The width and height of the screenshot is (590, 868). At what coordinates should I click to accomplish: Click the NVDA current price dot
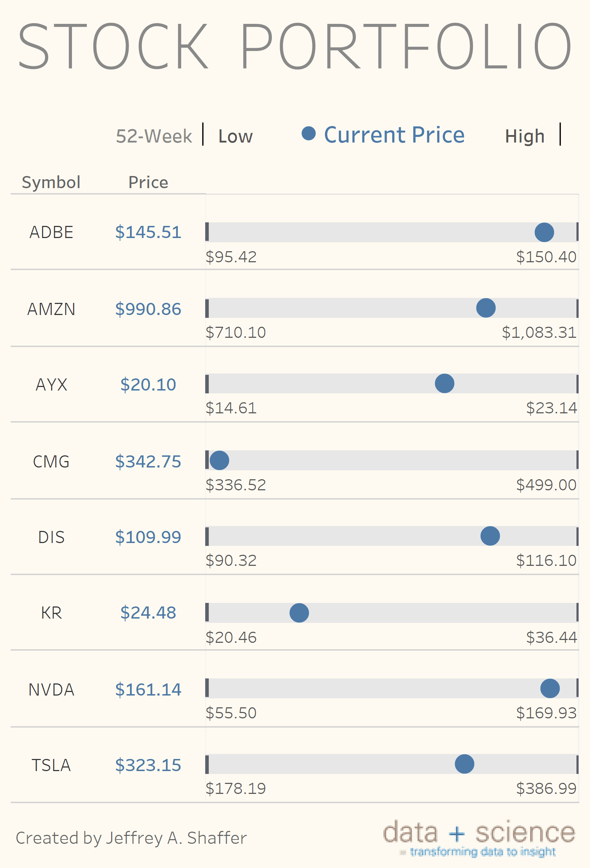click(x=550, y=688)
